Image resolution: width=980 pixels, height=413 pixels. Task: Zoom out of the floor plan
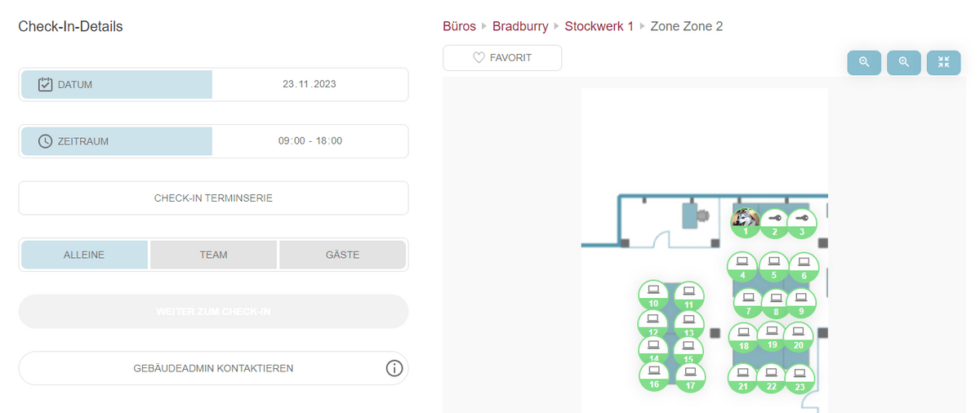coord(864,63)
